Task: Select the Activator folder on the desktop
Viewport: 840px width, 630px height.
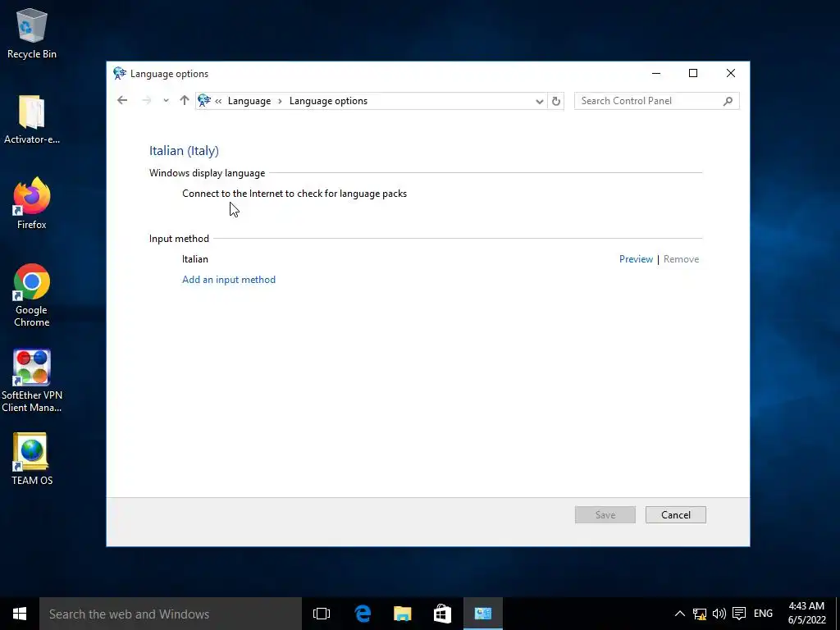Action: coord(32,119)
